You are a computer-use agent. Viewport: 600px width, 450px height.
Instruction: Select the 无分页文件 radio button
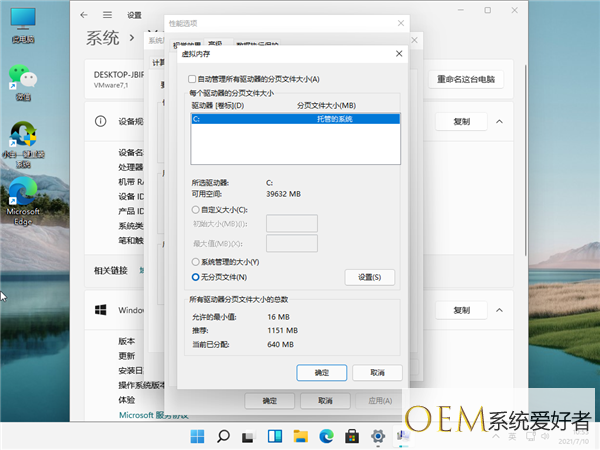(x=194, y=276)
